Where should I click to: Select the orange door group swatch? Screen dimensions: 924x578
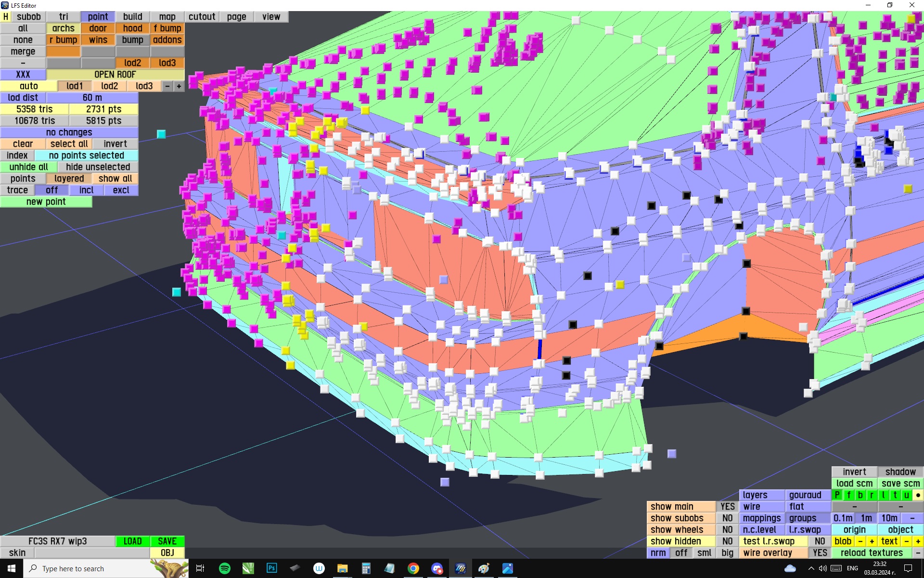[98, 28]
